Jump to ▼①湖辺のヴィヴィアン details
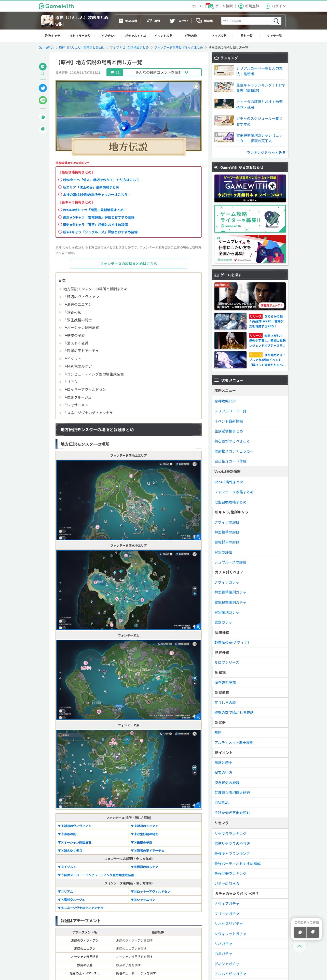Image resolution: width=327 pixels, height=980 pixels. coord(75,826)
